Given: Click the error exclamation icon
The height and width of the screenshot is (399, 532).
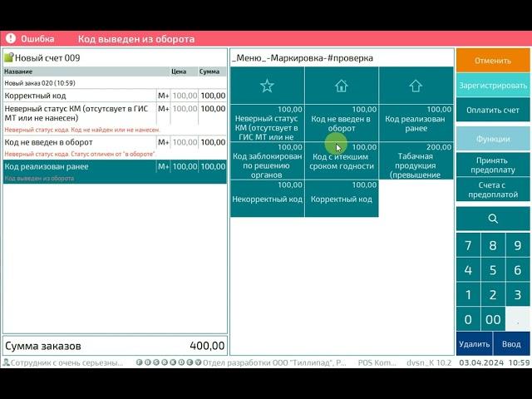Looking at the screenshot, I should pyautogui.click(x=11, y=38).
